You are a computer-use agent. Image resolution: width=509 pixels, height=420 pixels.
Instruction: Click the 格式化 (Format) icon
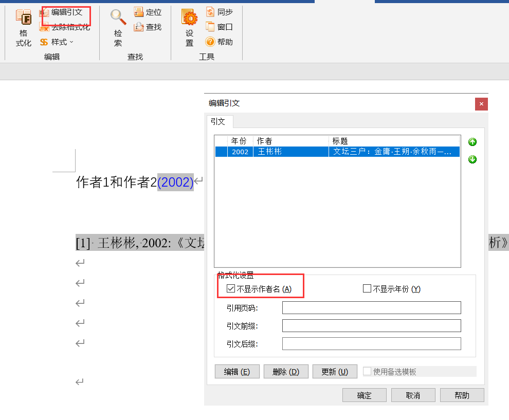coord(24,17)
